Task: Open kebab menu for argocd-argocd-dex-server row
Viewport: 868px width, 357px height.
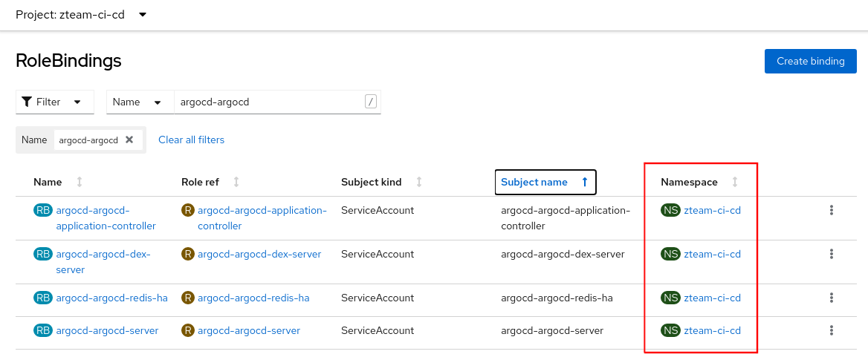Action: pyautogui.click(x=832, y=255)
